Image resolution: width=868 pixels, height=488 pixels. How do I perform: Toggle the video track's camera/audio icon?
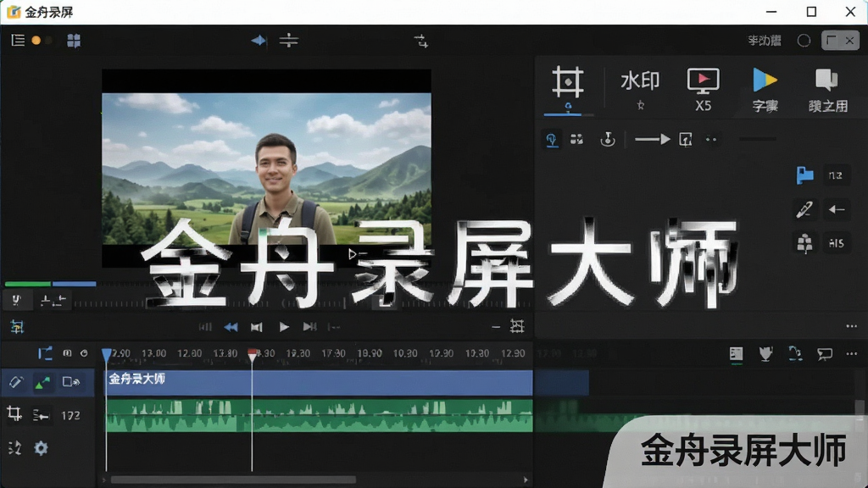(x=71, y=382)
